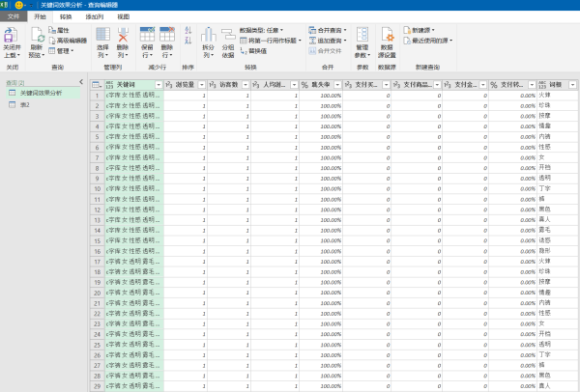Screen dimensions: 580x392
Task: Click the Remove Columns (删除列) icon
Action: click(123, 35)
